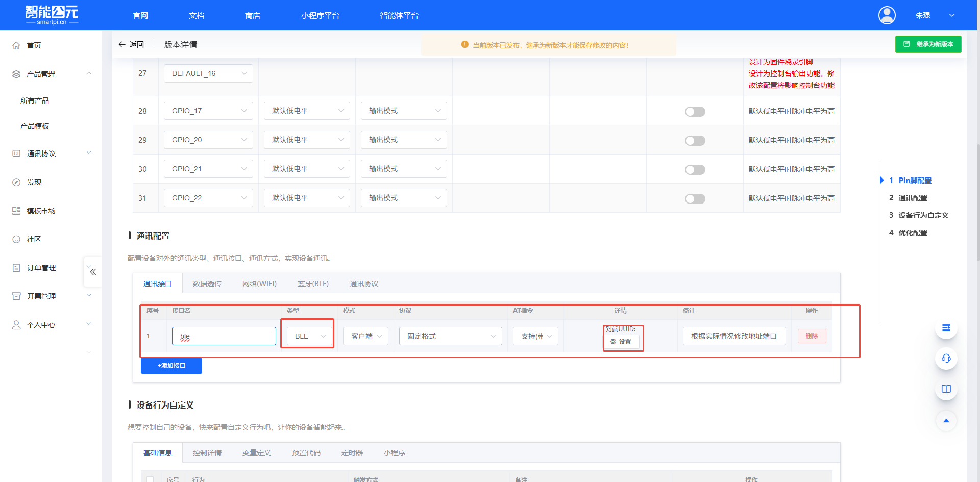Collapse the sidebar with double-chevron icon
This screenshot has height=482, width=980.
[x=93, y=272]
